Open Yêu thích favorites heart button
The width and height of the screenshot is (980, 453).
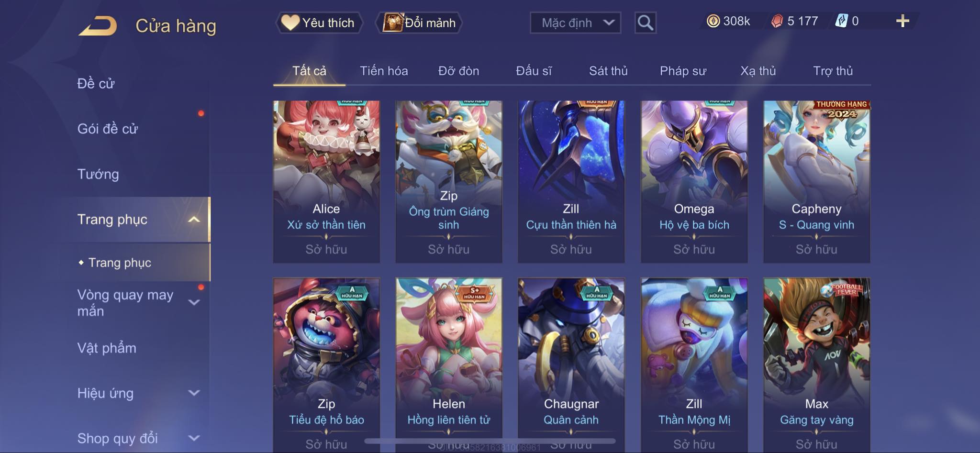coord(319,22)
